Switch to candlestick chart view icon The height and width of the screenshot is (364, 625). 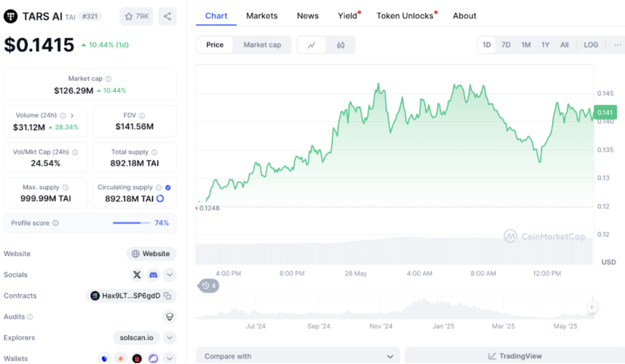click(x=341, y=45)
